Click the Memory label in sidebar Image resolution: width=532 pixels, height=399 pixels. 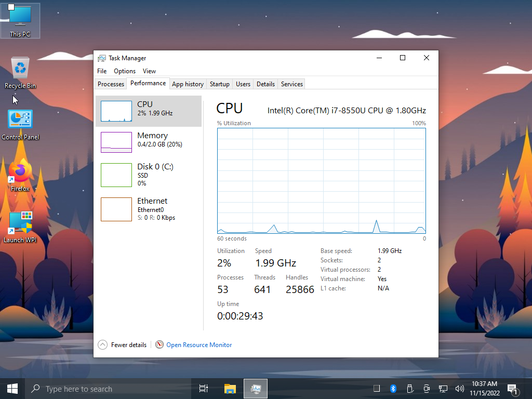pyautogui.click(x=153, y=136)
